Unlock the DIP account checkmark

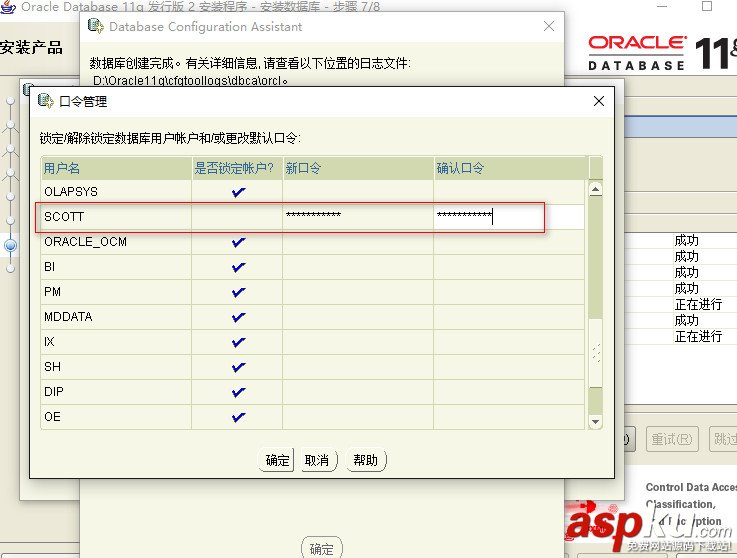click(x=238, y=392)
